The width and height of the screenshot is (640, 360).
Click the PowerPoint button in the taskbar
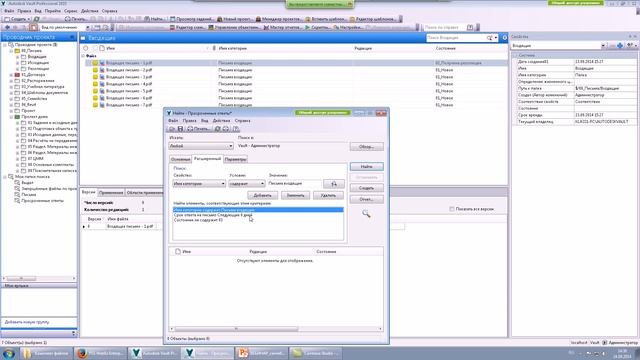point(262,353)
